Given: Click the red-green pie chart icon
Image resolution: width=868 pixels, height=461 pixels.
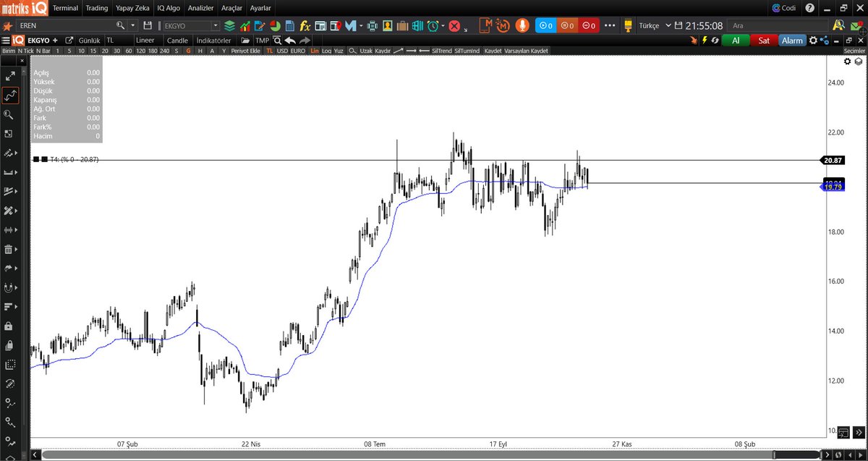Looking at the screenshot, I should tap(276, 25).
